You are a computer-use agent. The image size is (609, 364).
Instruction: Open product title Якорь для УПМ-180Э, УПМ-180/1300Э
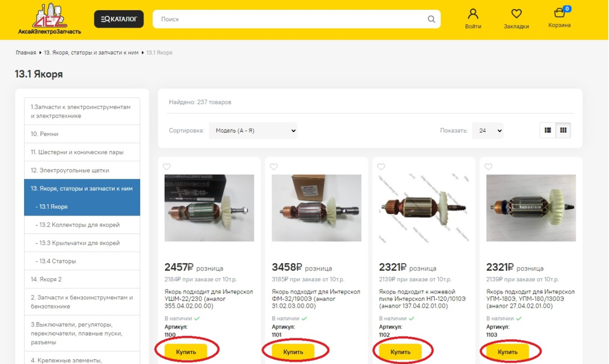coord(531,299)
